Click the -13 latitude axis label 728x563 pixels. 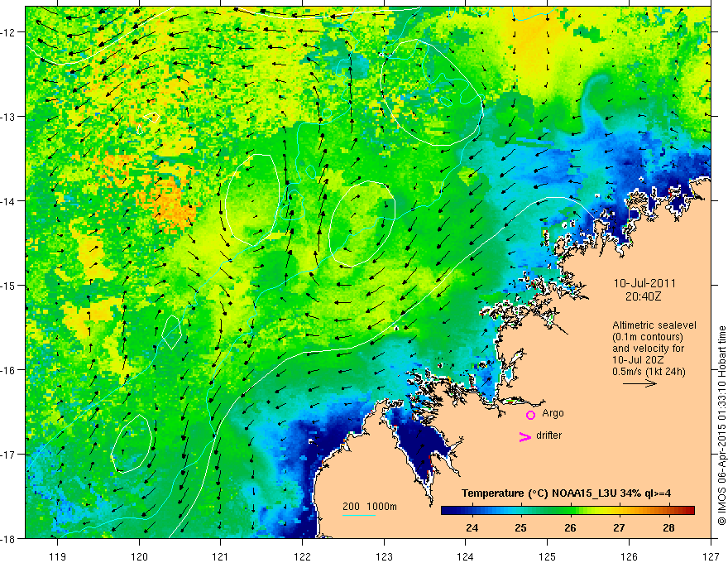8,117
